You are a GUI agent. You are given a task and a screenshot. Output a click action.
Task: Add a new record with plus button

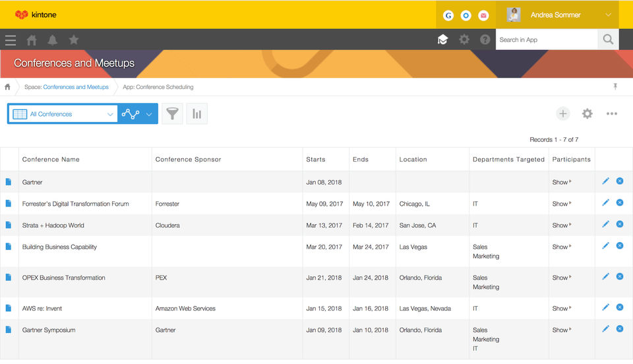click(x=562, y=114)
